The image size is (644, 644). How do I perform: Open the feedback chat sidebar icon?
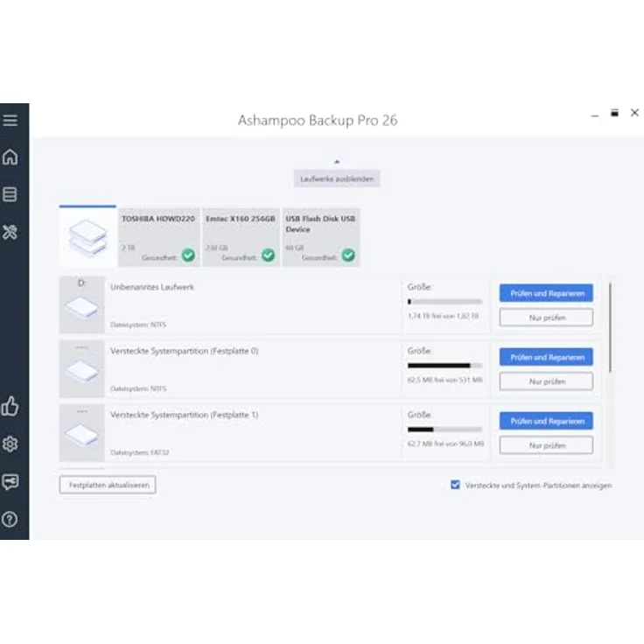pos(10,481)
